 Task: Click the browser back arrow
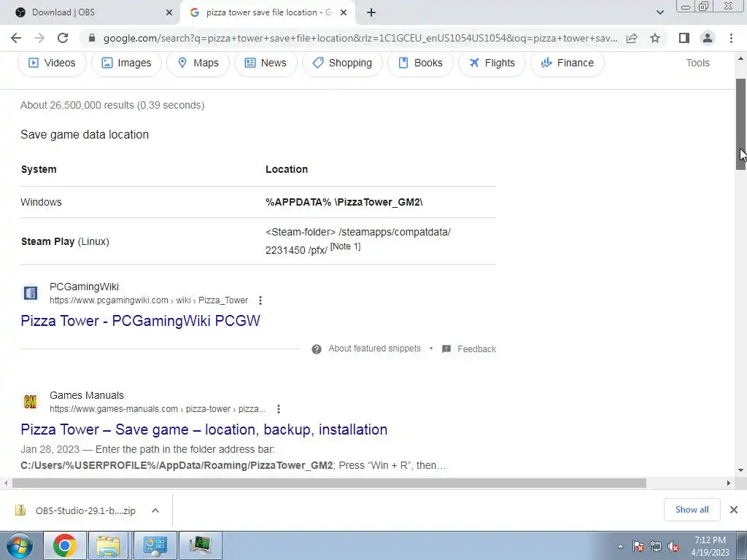pyautogui.click(x=16, y=38)
